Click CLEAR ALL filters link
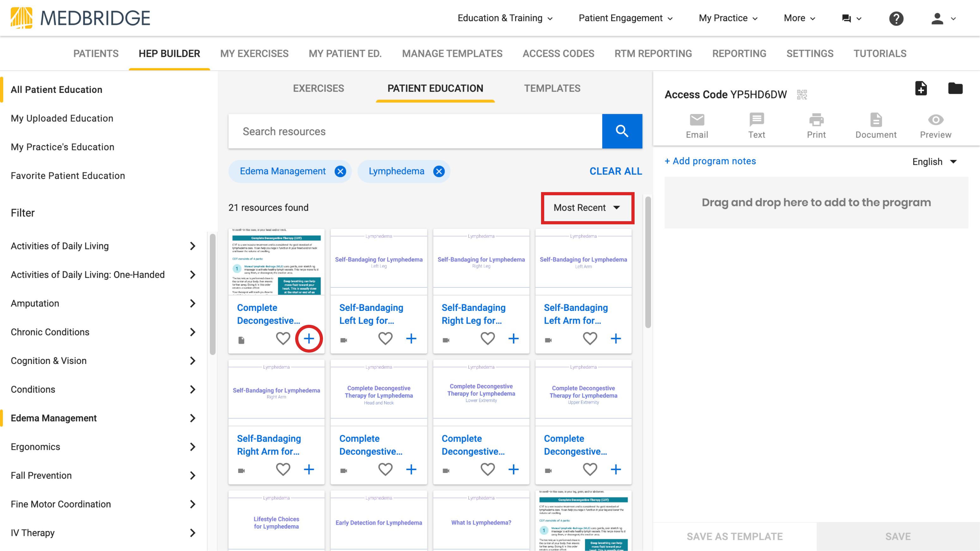Image resolution: width=980 pixels, height=551 pixels. 616,172
